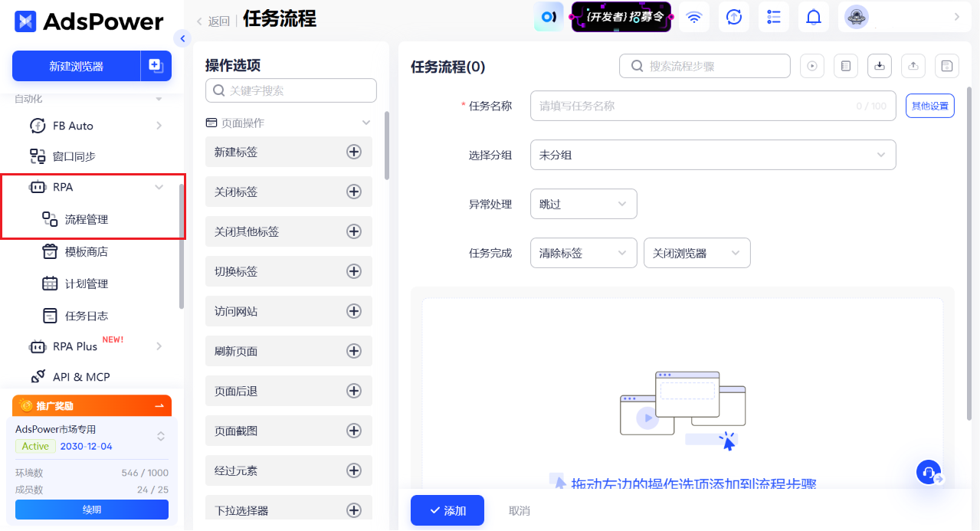
Task: Click the network wifi status icon
Action: pos(694,17)
